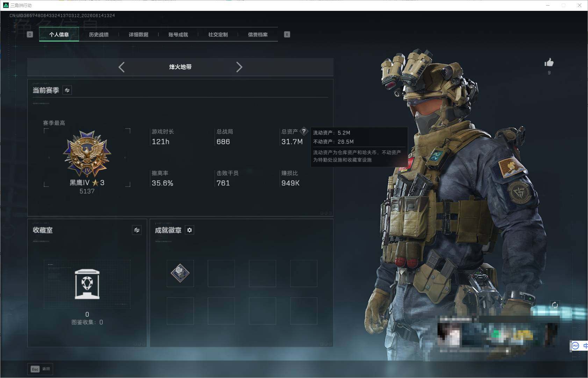
Task: Open the 账号成就 tab
Action: [x=178, y=34]
